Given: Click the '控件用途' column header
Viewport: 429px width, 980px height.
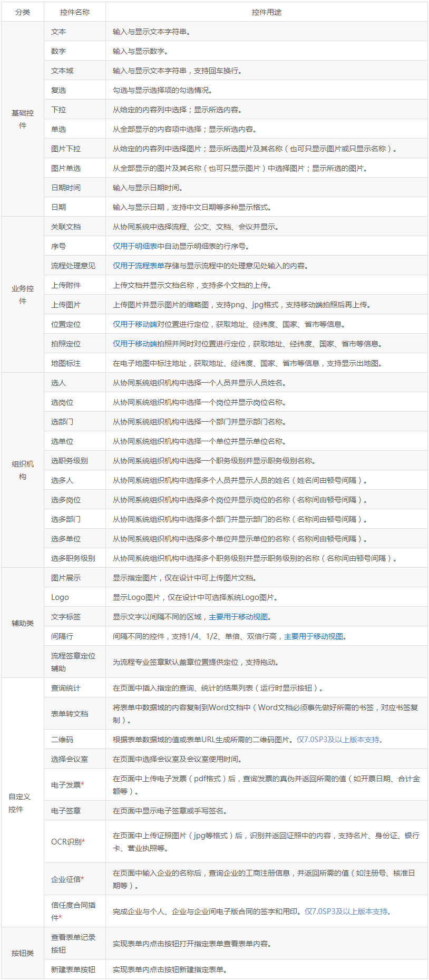Looking at the screenshot, I should (267, 12).
